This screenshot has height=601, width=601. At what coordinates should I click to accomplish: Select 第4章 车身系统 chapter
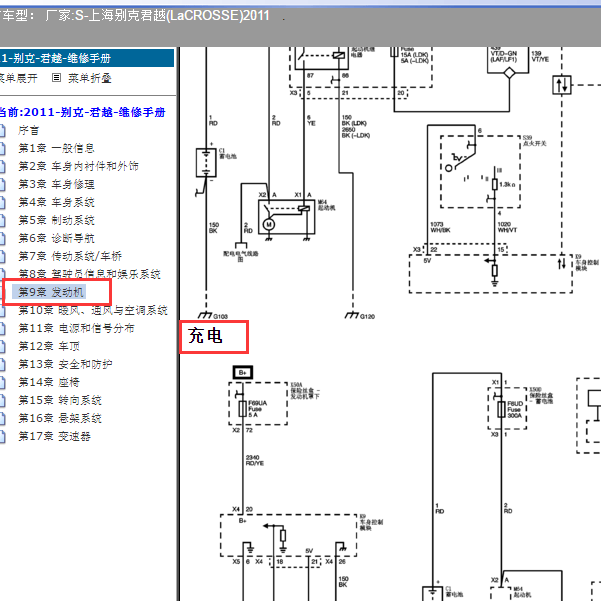pos(56,202)
